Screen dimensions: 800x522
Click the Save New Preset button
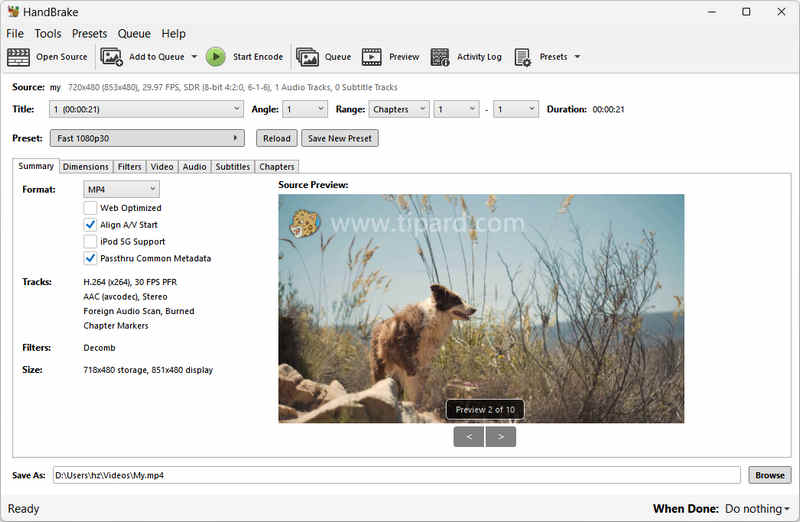tap(340, 138)
